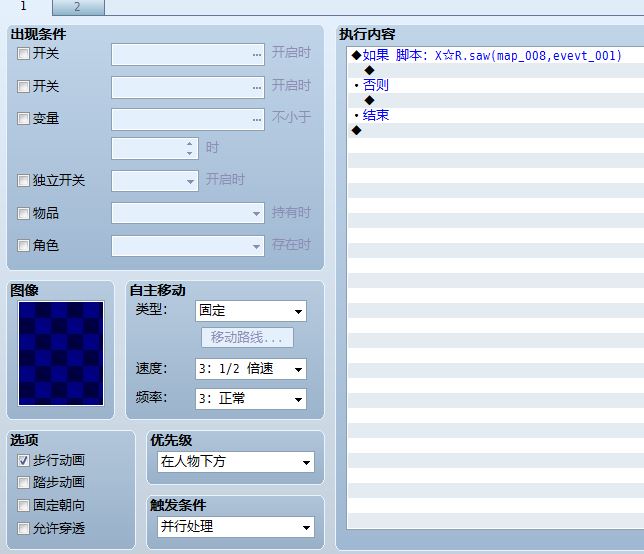The image size is (644, 554).
Task: Open the variable selector ellipsis button
Action: [257, 120]
